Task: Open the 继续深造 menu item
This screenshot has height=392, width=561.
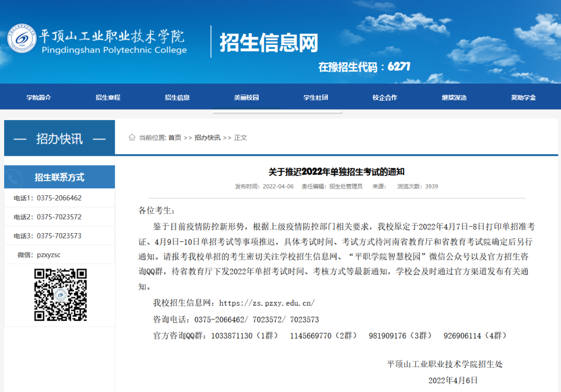Action: 454,98
